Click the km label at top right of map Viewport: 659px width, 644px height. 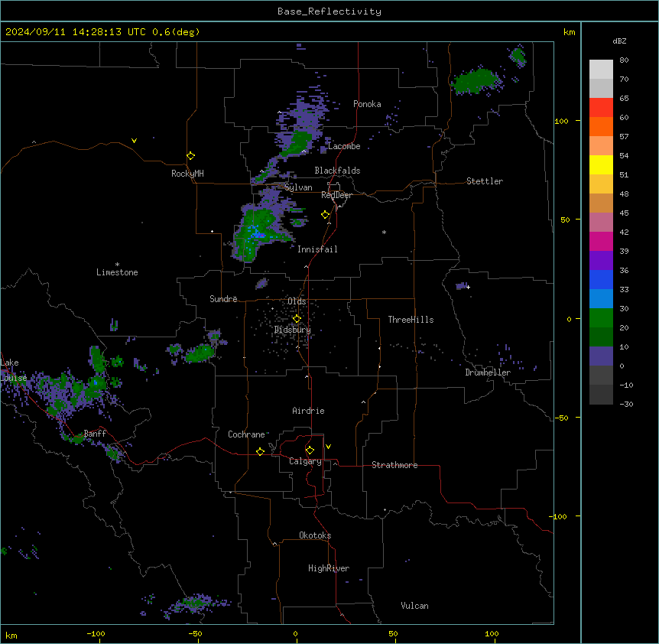(x=569, y=32)
